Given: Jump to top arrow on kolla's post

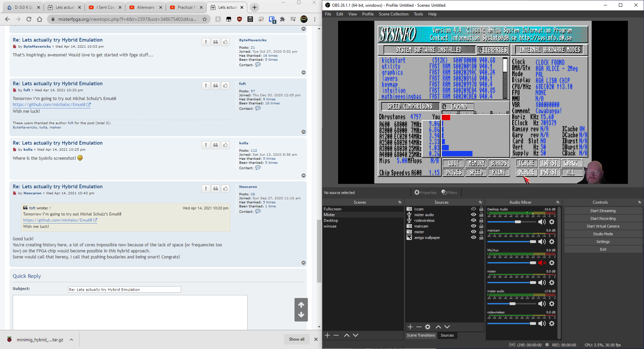Looking at the screenshot, I should 304,176.
